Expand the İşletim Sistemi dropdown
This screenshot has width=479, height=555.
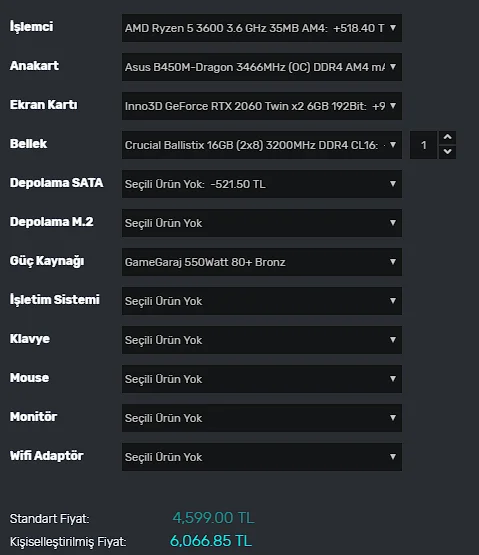(262, 301)
